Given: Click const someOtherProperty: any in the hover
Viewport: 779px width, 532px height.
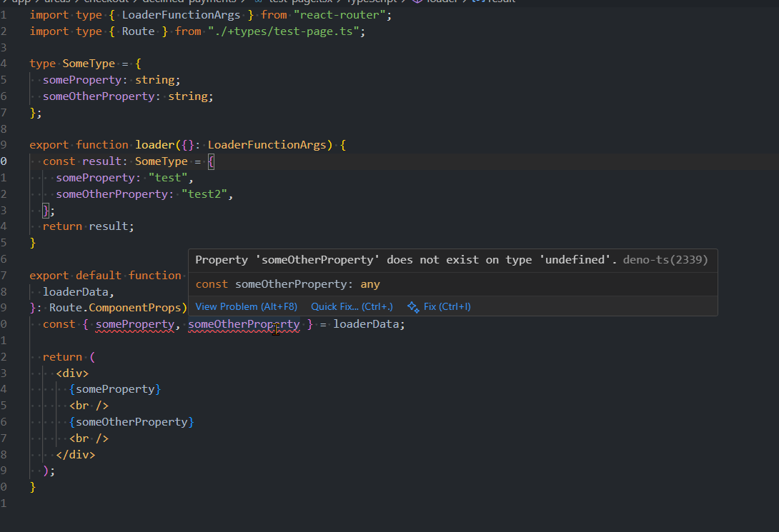Looking at the screenshot, I should coord(287,284).
